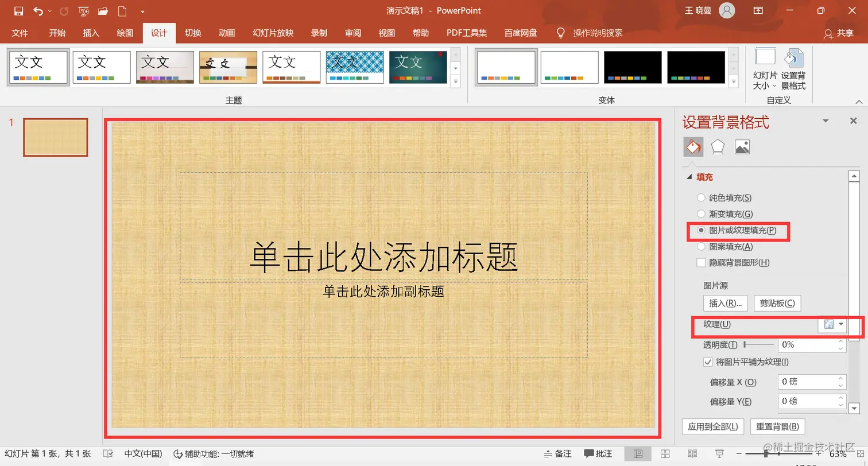The image size is (868, 466).
Task: Increase Offset X (偏移量 X) spinner value
Action: point(840,378)
